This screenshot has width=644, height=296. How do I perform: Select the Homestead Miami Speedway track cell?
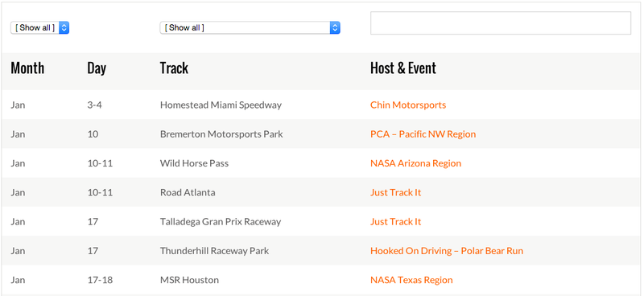(221, 105)
